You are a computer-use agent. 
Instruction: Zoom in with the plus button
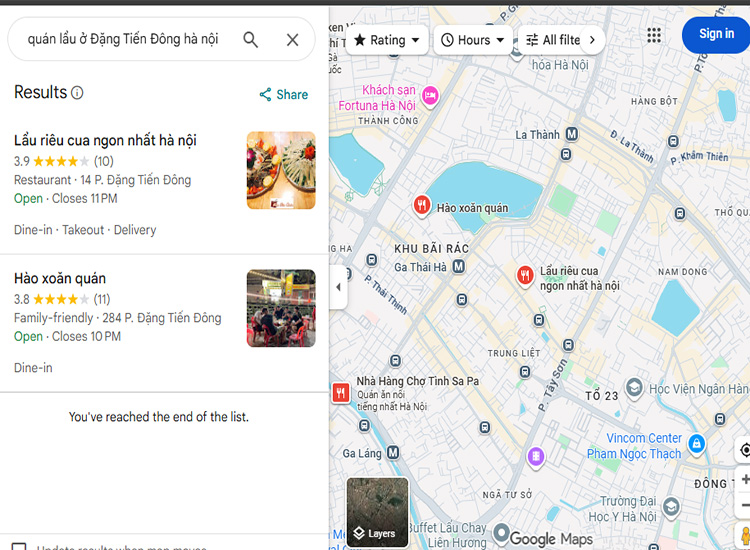(744, 480)
